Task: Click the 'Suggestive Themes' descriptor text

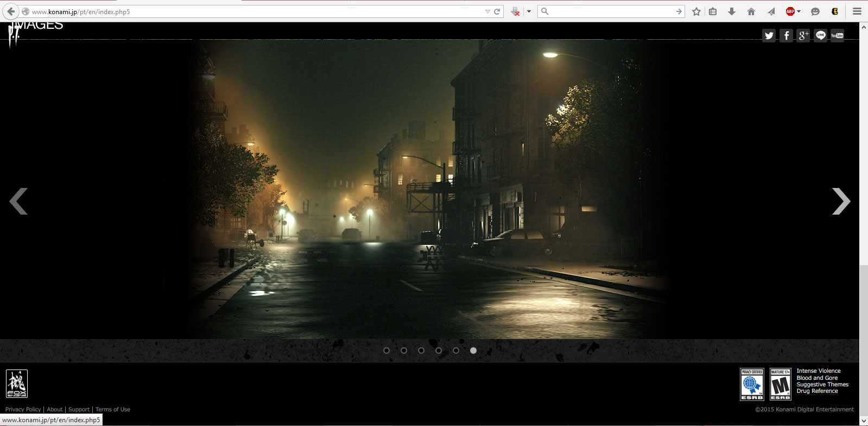Action: coord(822,384)
